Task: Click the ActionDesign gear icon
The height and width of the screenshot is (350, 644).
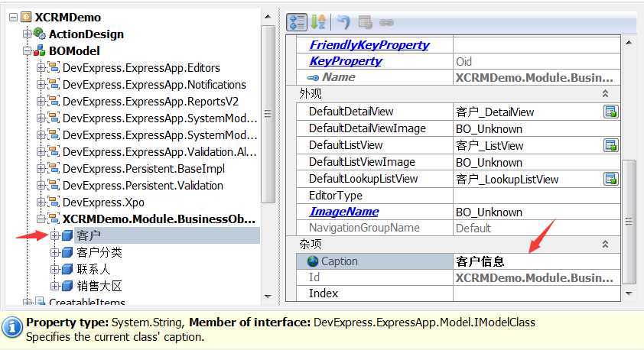Action: point(40,34)
